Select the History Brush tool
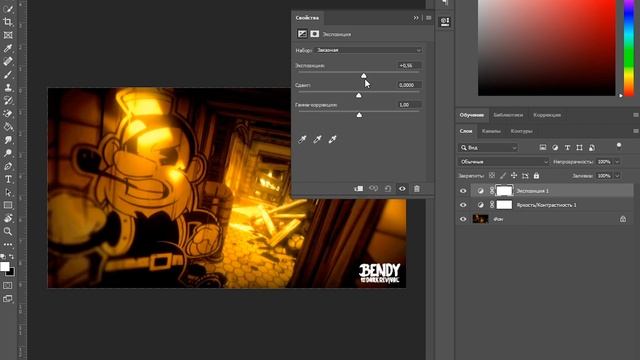Image resolution: width=640 pixels, height=360 pixels. click(8, 100)
